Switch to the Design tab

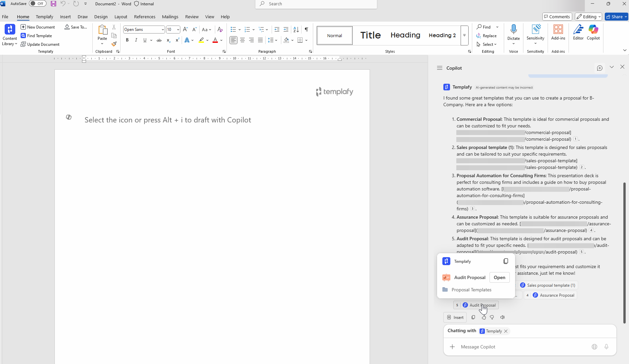coord(101,17)
